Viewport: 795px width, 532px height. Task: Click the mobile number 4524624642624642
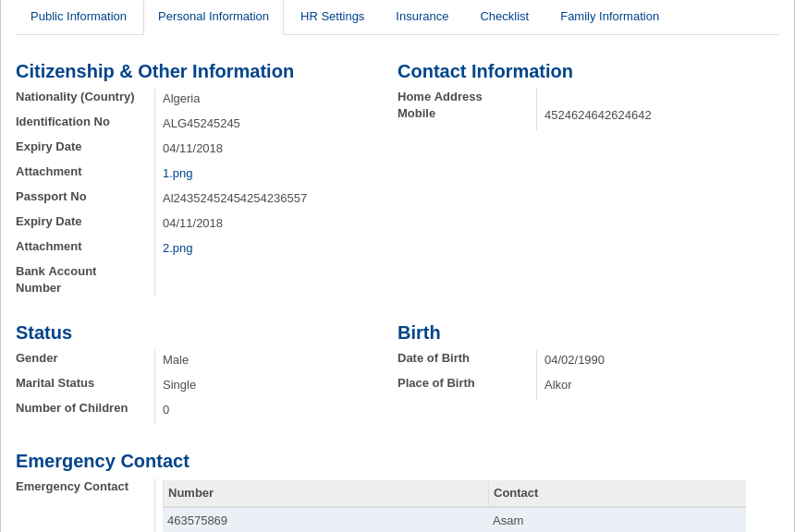[597, 115]
